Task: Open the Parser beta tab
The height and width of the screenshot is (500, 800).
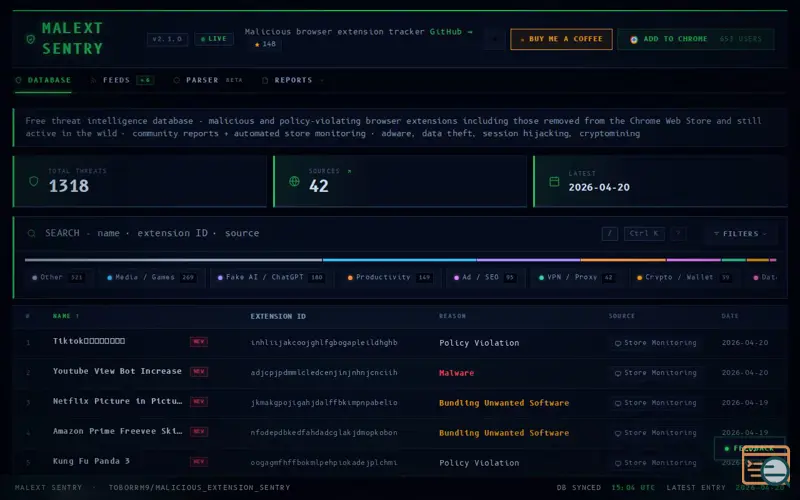Action: coord(208,80)
